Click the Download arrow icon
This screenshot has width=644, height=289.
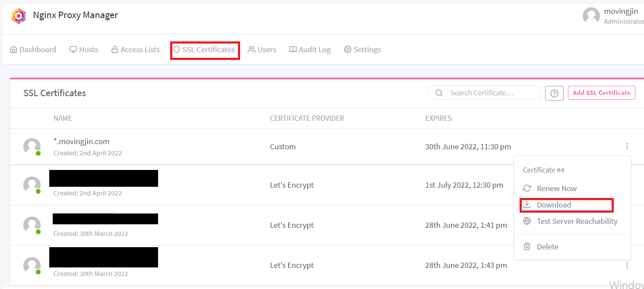527,205
